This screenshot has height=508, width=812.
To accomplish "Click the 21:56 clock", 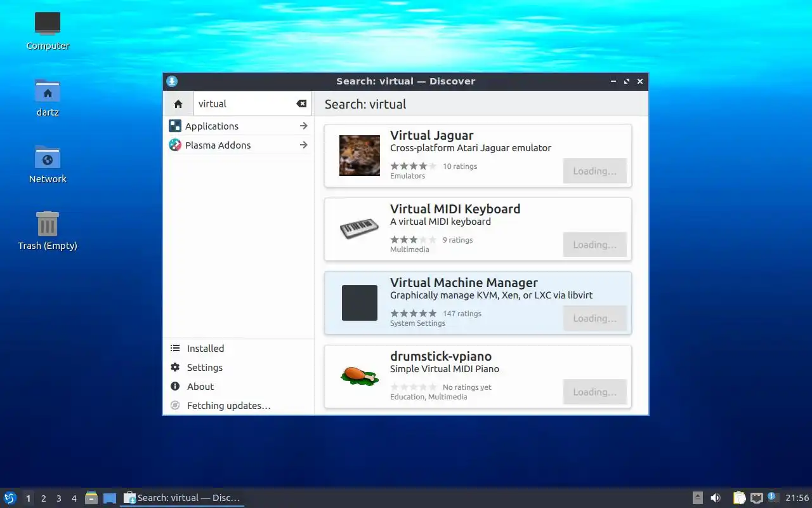I will (797, 498).
